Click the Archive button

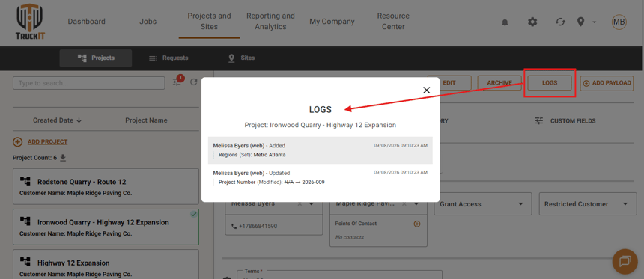tap(499, 82)
